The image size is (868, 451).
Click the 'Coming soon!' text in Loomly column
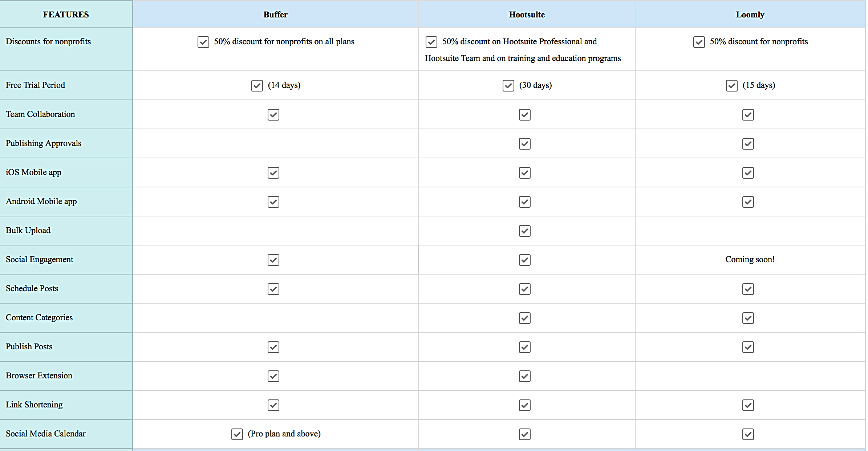750,259
